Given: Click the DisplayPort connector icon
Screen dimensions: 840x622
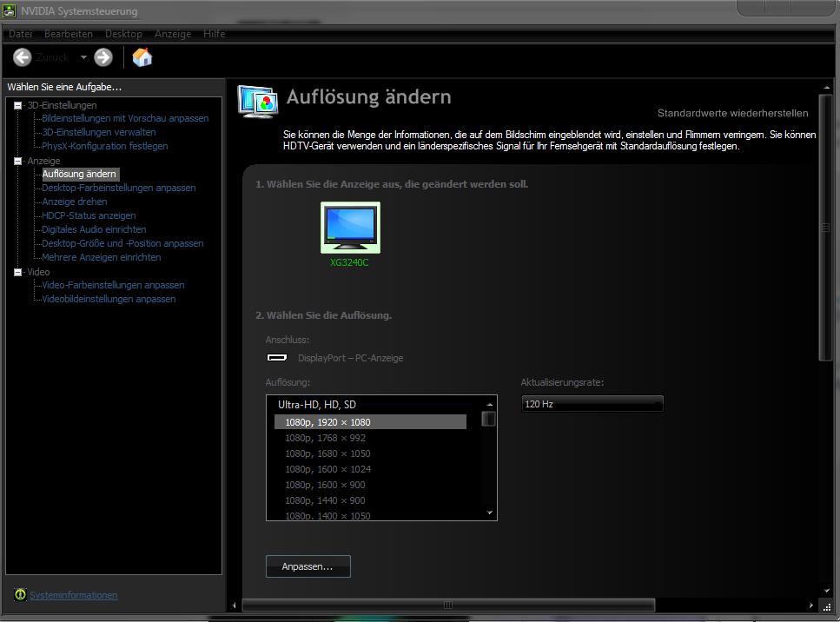Looking at the screenshot, I should (x=277, y=357).
